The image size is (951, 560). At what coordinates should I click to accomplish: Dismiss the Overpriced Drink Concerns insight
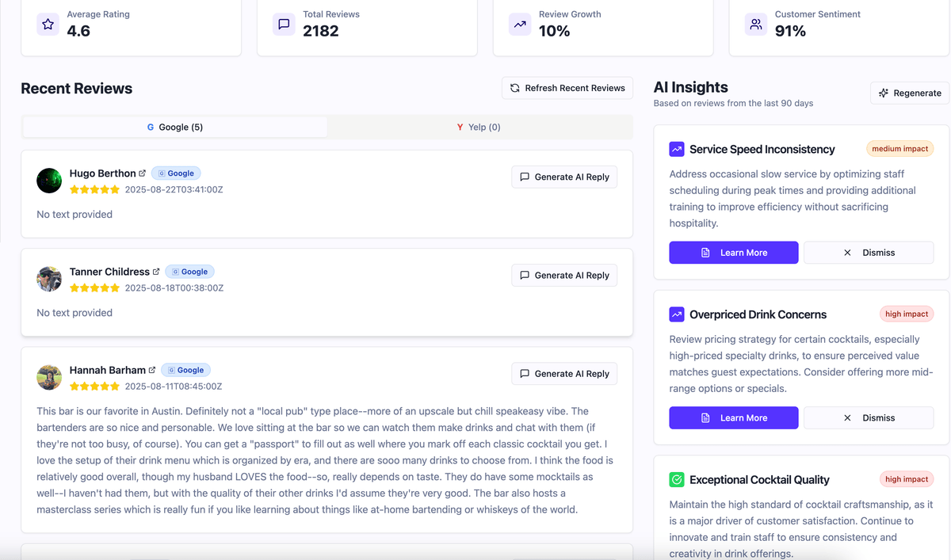pyautogui.click(x=869, y=417)
